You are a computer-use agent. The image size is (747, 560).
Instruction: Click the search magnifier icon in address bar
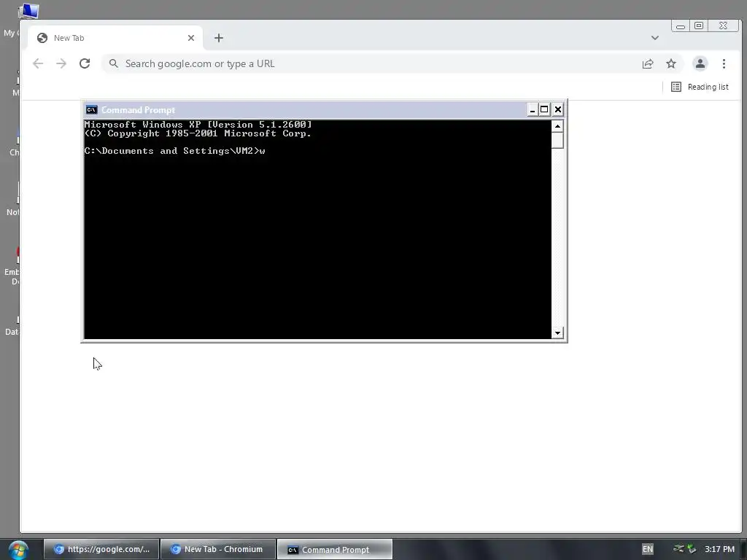click(113, 64)
